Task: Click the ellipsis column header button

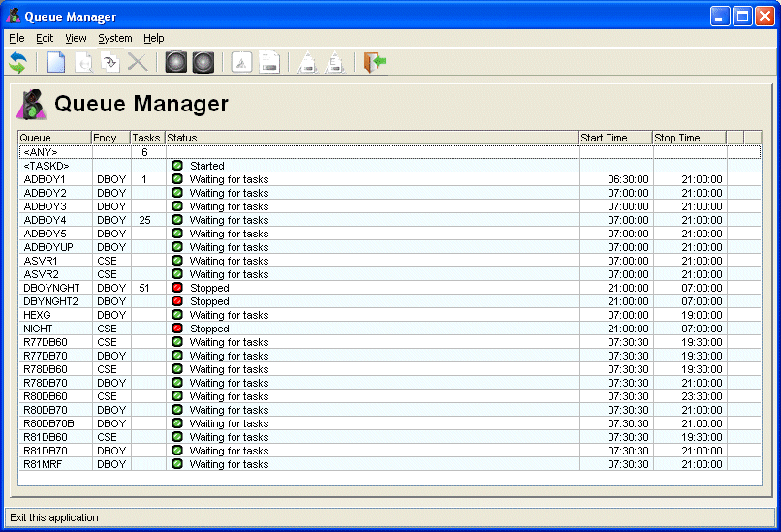Action: coord(753,138)
